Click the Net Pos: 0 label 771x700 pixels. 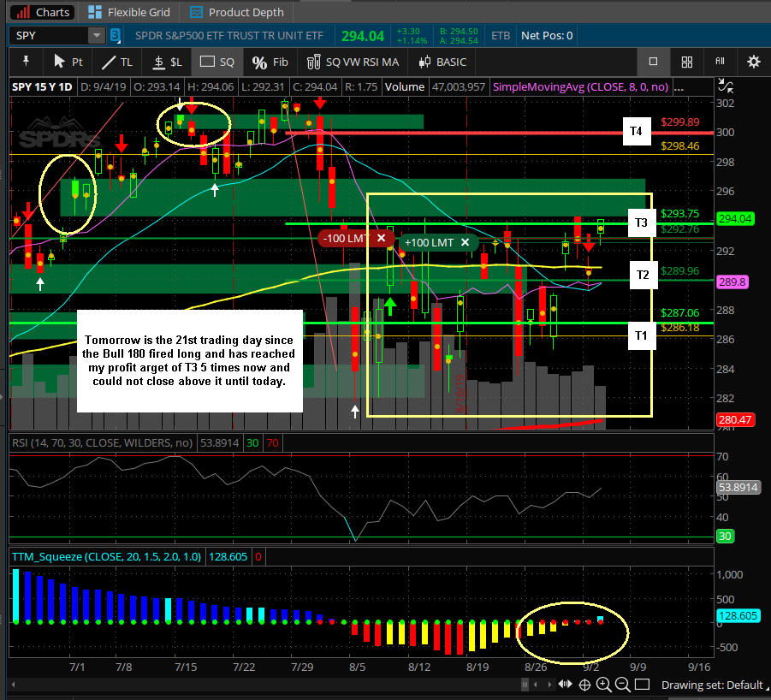pos(547,35)
